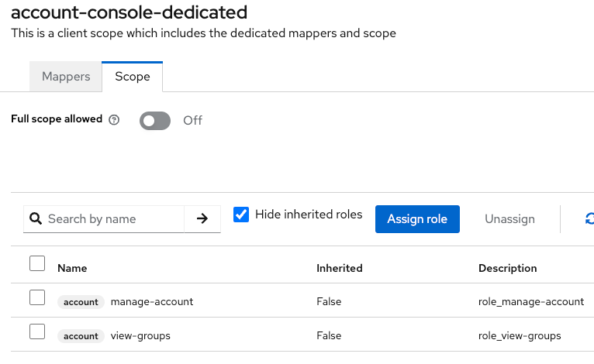Image resolution: width=594 pixels, height=364 pixels.
Task: Click account badge on manage-account row
Action: pos(81,302)
